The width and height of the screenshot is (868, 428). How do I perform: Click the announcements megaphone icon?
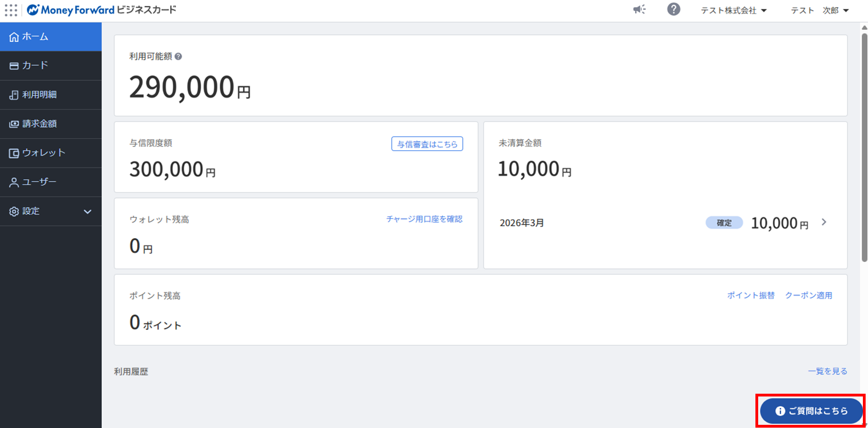coord(639,9)
